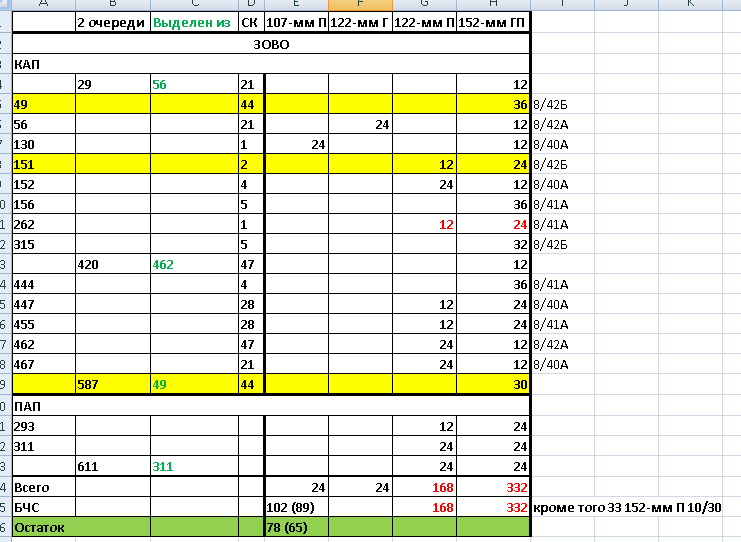Click the Остаток label in green row

[43, 526]
